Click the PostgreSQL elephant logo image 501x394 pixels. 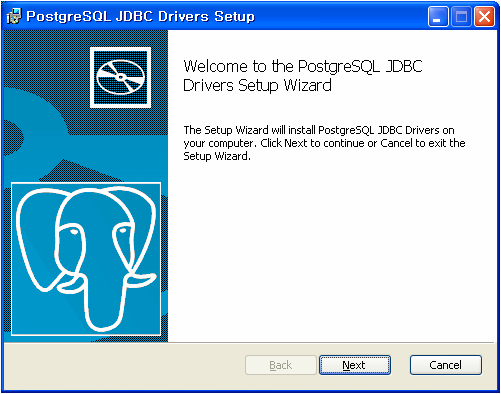86,259
